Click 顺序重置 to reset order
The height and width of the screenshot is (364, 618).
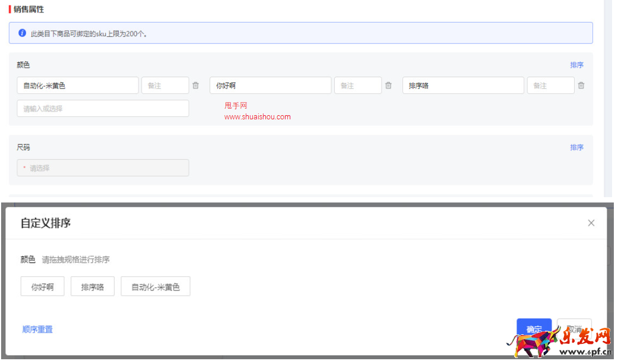[x=37, y=330]
